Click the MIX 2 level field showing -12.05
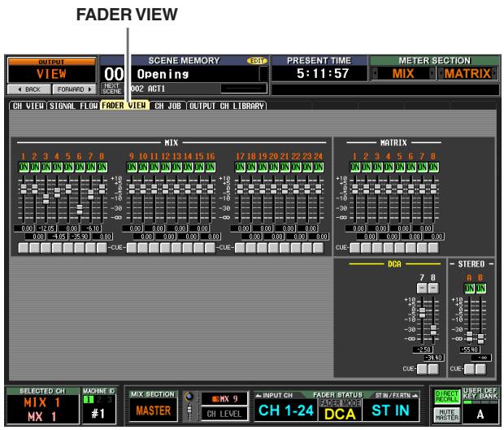Viewport: 504px width, 430px height. (46, 228)
